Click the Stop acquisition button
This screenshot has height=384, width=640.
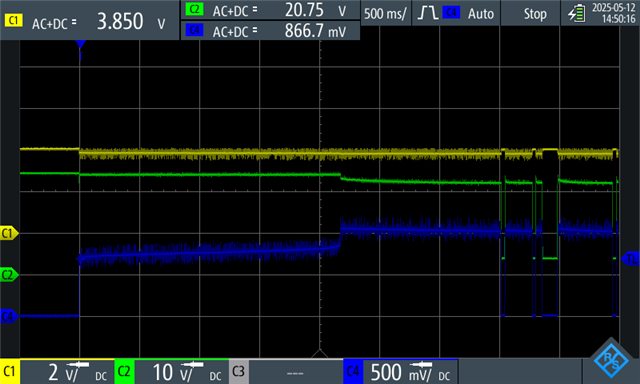pos(535,13)
